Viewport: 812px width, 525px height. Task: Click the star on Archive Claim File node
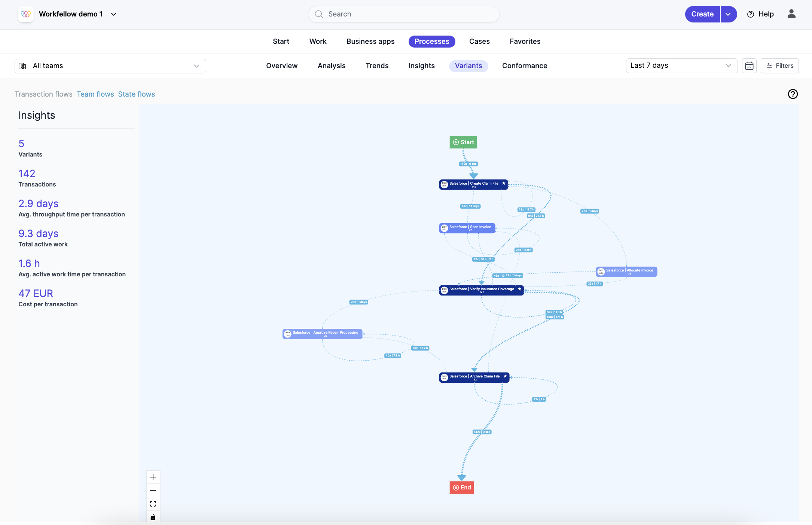coord(505,376)
